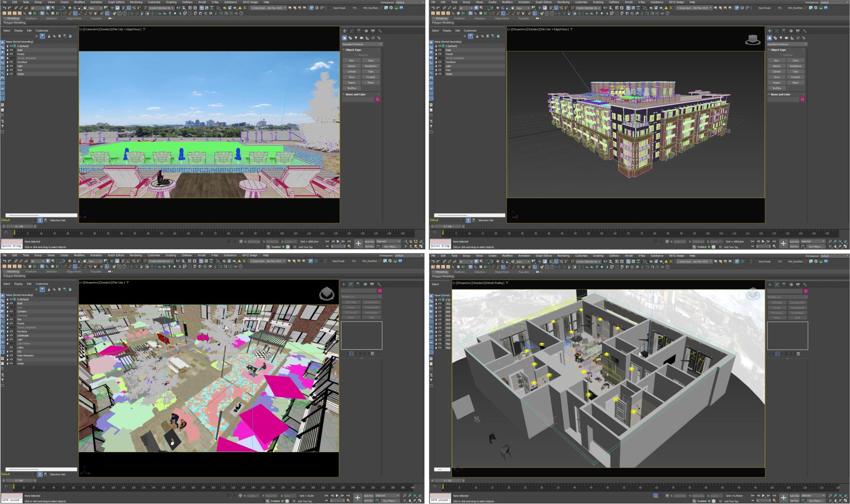Click large Set Keys plus in building exterior window

pyautogui.click(x=783, y=243)
